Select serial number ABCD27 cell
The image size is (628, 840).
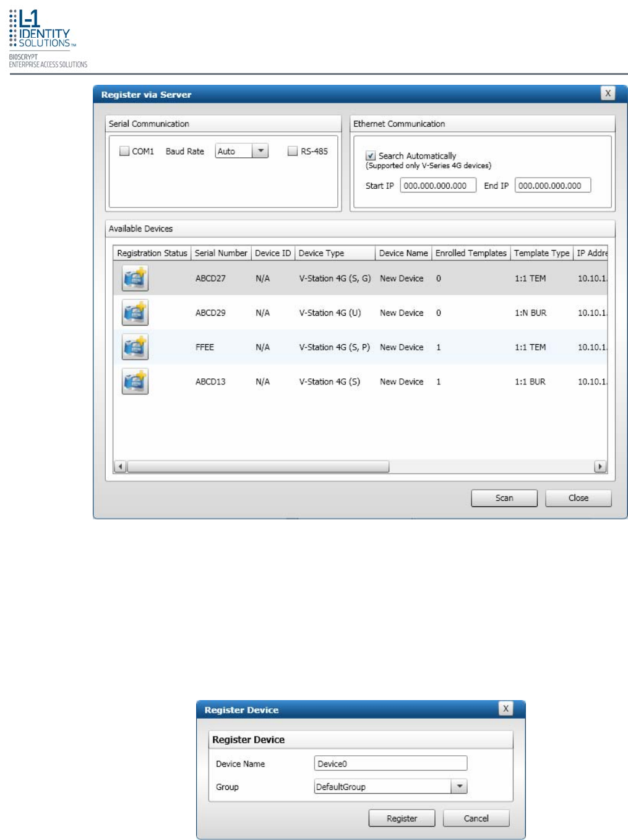(210, 279)
